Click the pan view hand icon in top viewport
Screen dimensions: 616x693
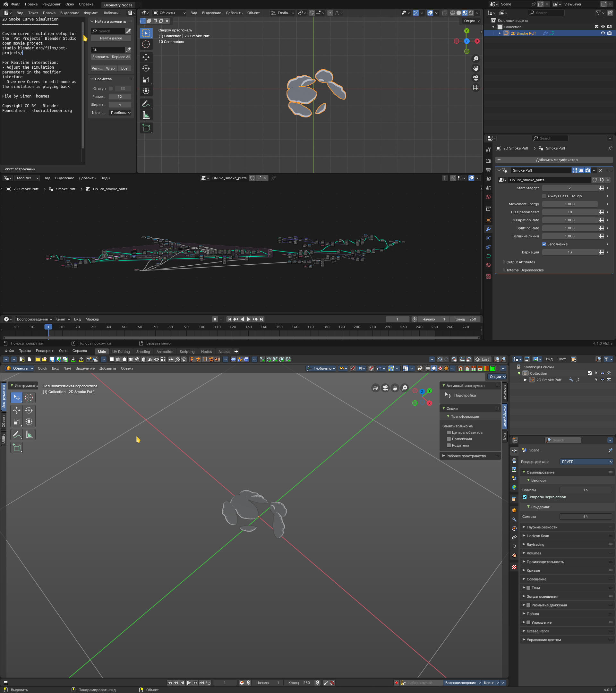476,68
